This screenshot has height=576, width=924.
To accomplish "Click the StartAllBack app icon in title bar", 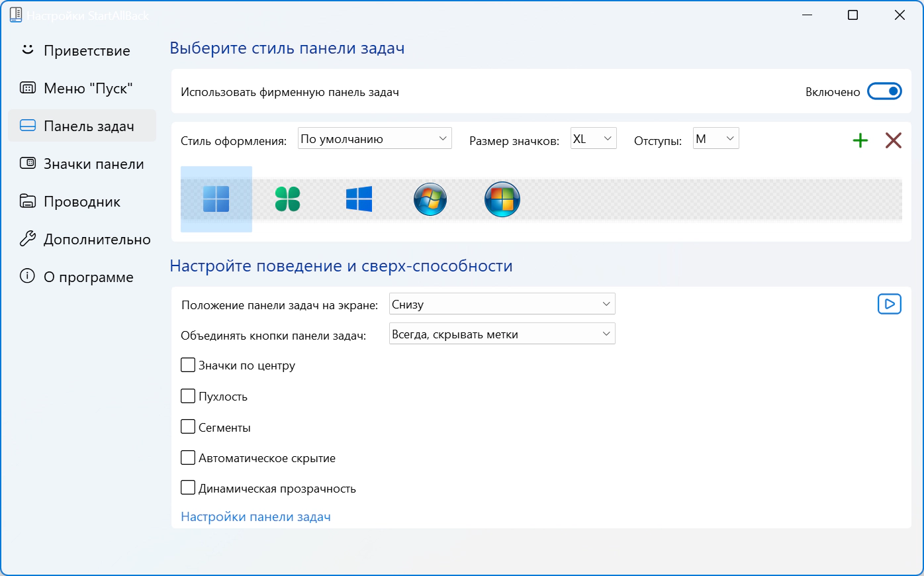I will (16, 15).
